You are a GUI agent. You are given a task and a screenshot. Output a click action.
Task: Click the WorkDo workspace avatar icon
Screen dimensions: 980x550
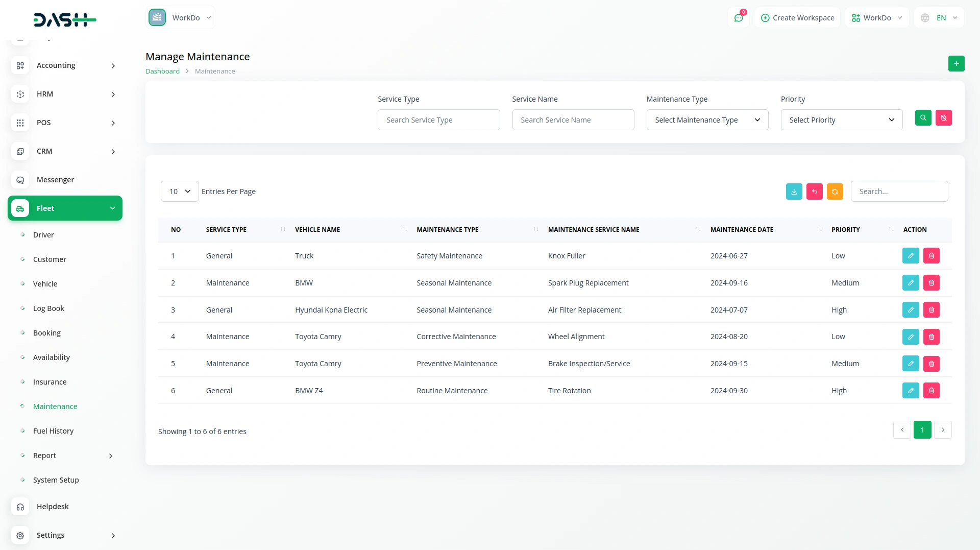pyautogui.click(x=157, y=17)
